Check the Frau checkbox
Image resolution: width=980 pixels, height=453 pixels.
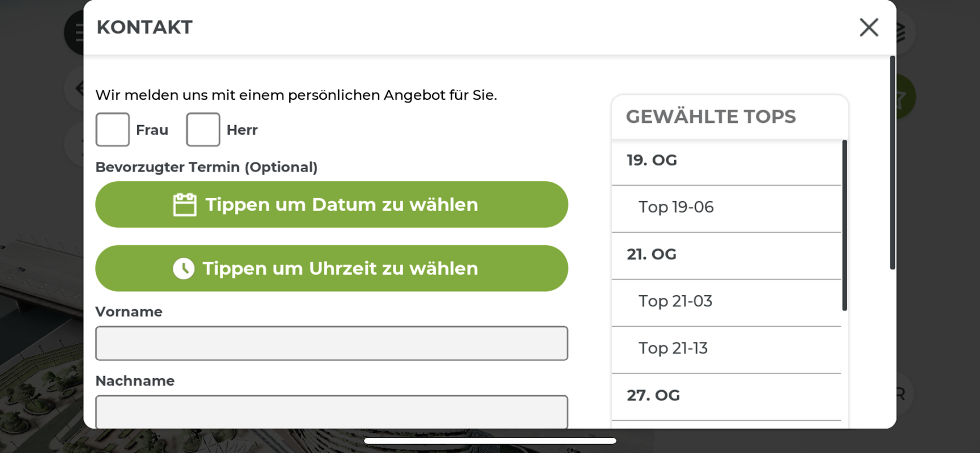pos(113,130)
